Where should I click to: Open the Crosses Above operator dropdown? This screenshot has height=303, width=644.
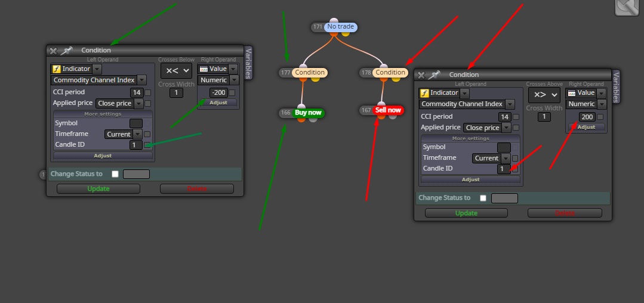544,95
